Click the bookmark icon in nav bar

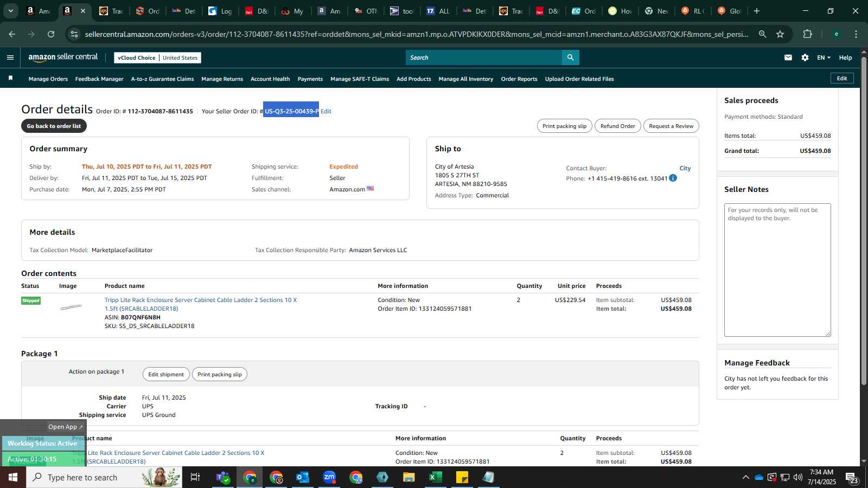click(x=10, y=79)
